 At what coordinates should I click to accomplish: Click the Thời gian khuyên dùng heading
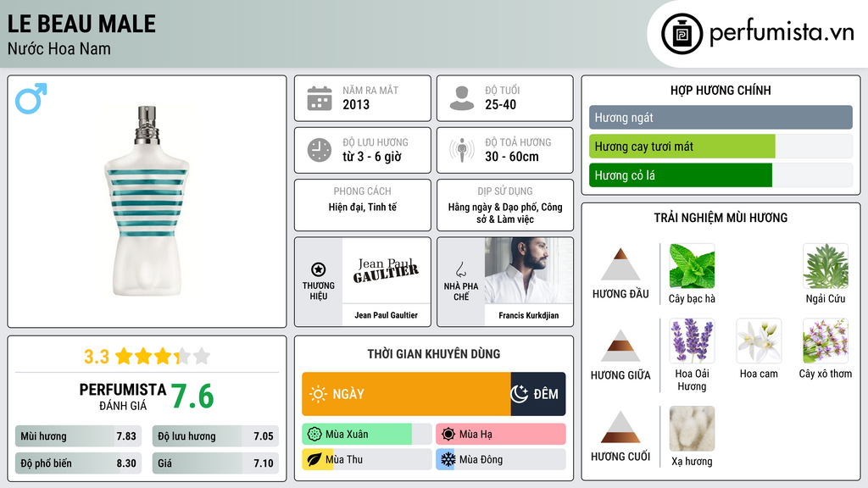(434, 354)
